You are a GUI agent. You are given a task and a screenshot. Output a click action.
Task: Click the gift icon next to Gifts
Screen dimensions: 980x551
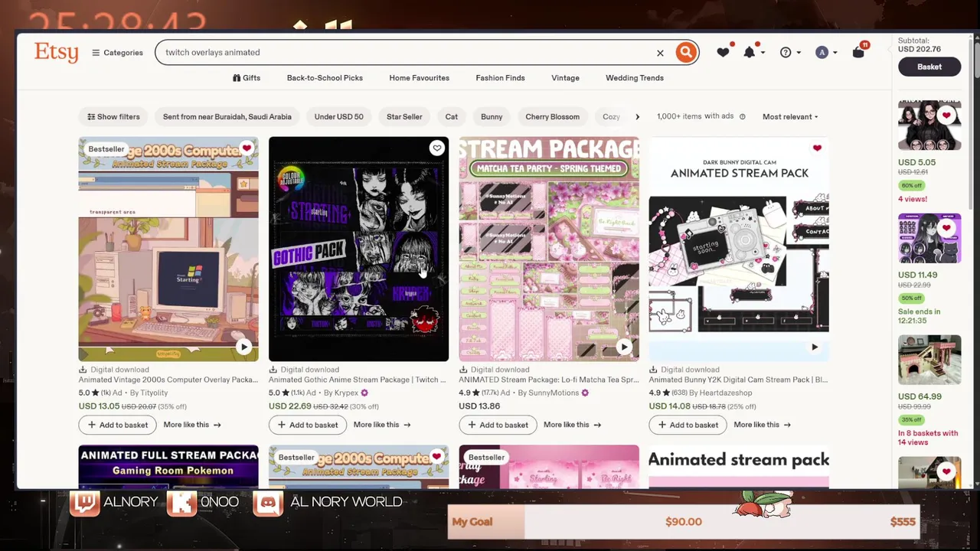click(x=237, y=78)
